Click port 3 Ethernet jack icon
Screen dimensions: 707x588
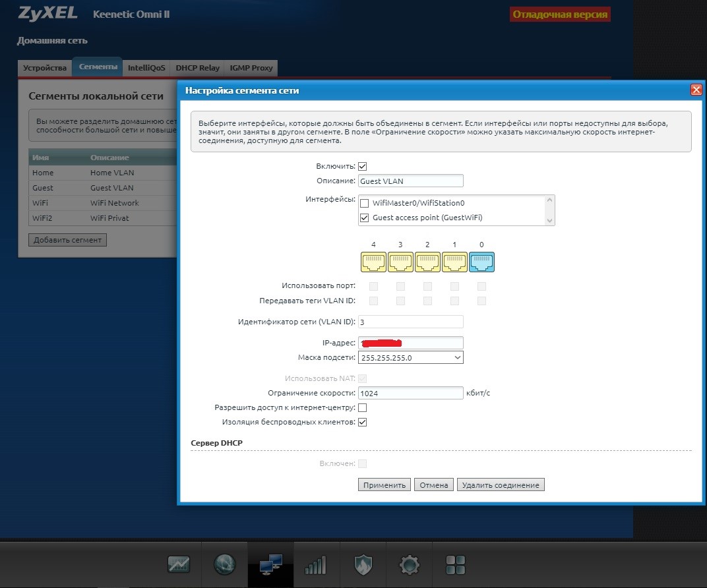point(400,262)
